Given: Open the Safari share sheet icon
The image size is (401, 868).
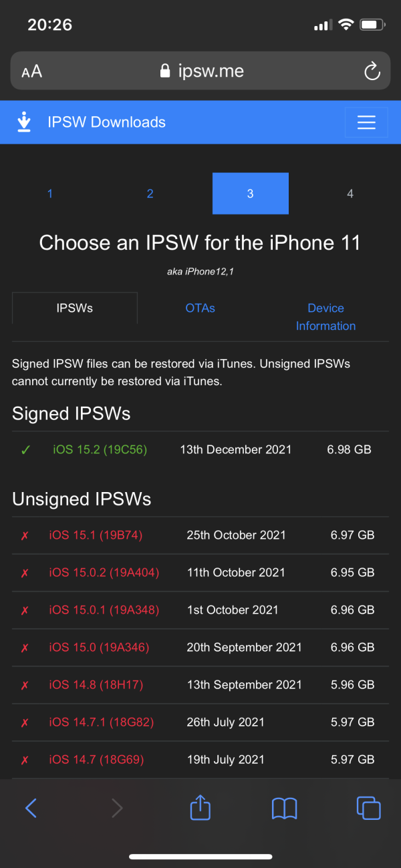Looking at the screenshot, I should (x=200, y=808).
